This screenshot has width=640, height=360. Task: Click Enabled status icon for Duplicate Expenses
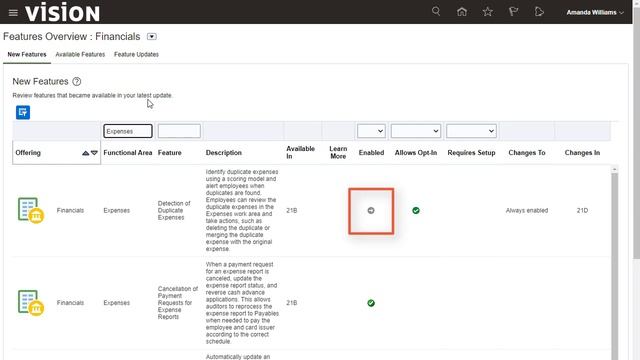pyautogui.click(x=371, y=211)
